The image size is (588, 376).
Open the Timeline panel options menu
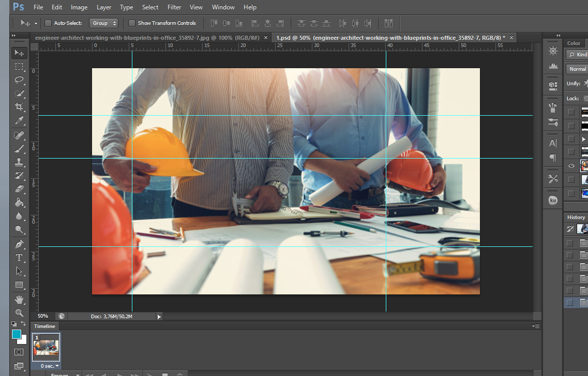coord(536,326)
